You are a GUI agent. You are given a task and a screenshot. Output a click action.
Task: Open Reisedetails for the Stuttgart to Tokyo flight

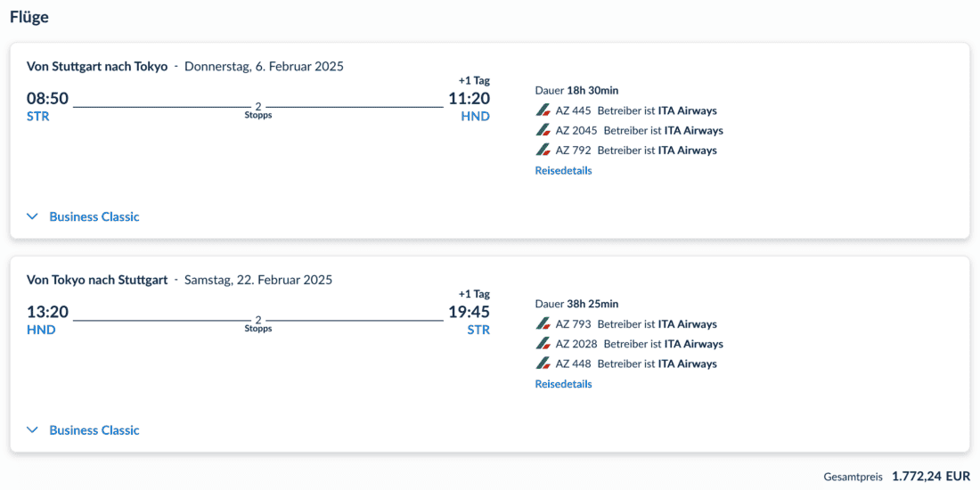click(563, 170)
